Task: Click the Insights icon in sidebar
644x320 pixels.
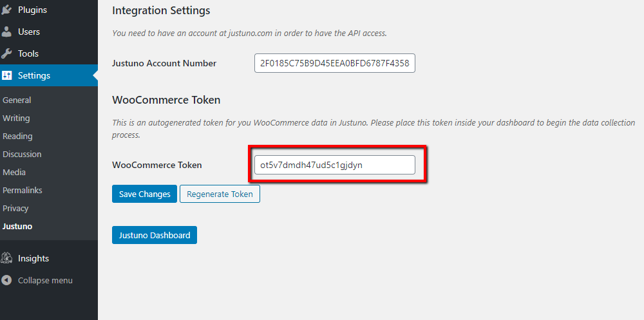Action: pos(6,258)
